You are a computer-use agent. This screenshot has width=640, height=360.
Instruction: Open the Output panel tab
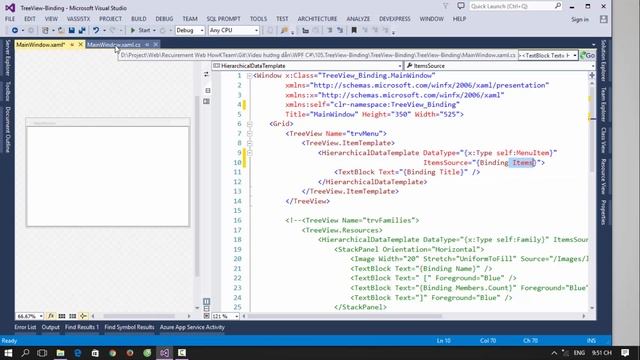[51, 327]
